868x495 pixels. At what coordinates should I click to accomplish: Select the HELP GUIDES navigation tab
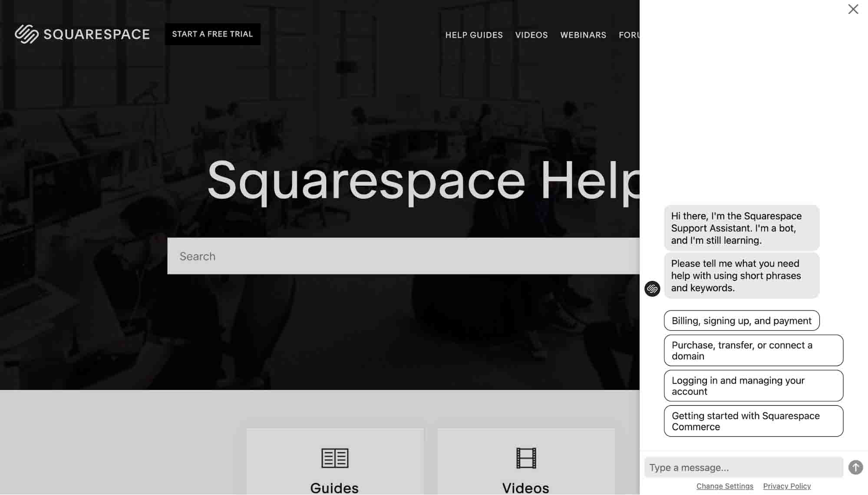(x=474, y=34)
